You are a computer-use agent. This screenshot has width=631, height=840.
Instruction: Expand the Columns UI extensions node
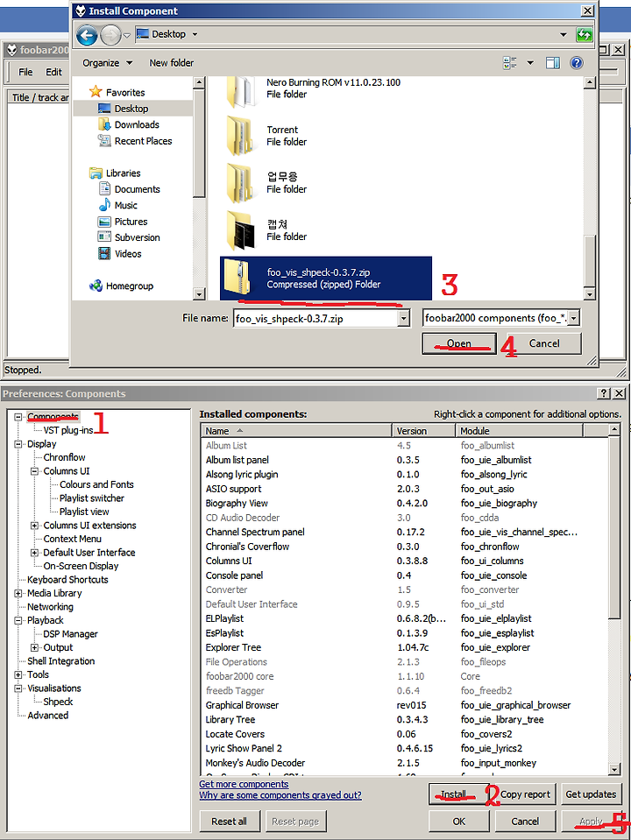tap(34, 526)
